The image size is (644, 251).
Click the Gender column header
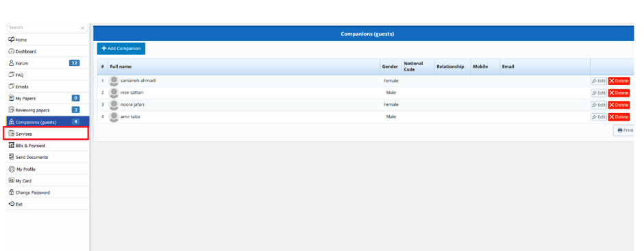tap(391, 67)
